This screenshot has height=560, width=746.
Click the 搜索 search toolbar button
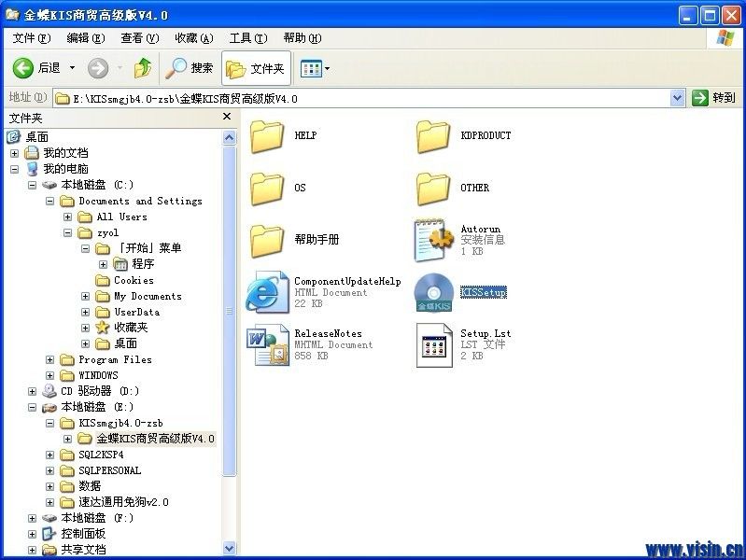(x=190, y=68)
